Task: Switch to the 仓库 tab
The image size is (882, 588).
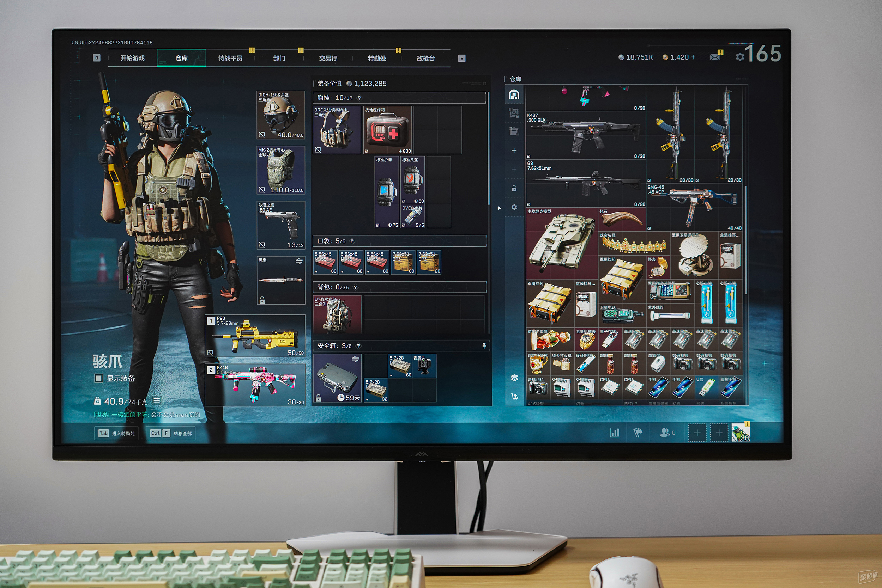Action: click(181, 58)
